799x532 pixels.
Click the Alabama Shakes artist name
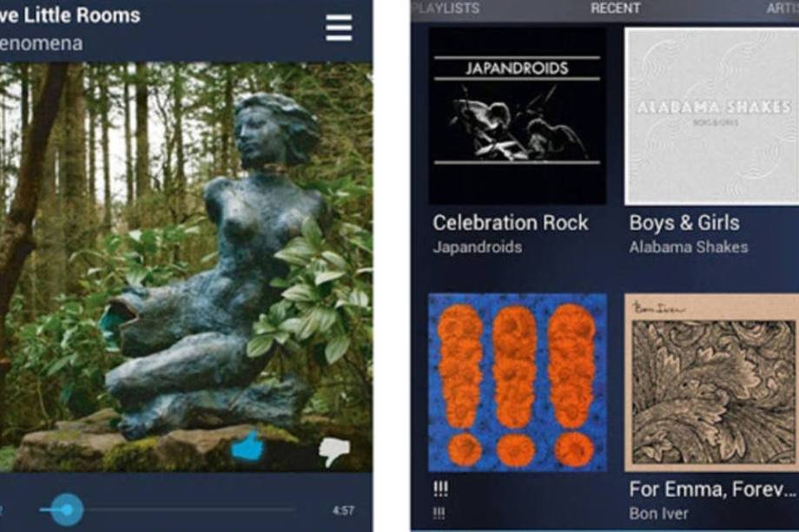click(689, 247)
